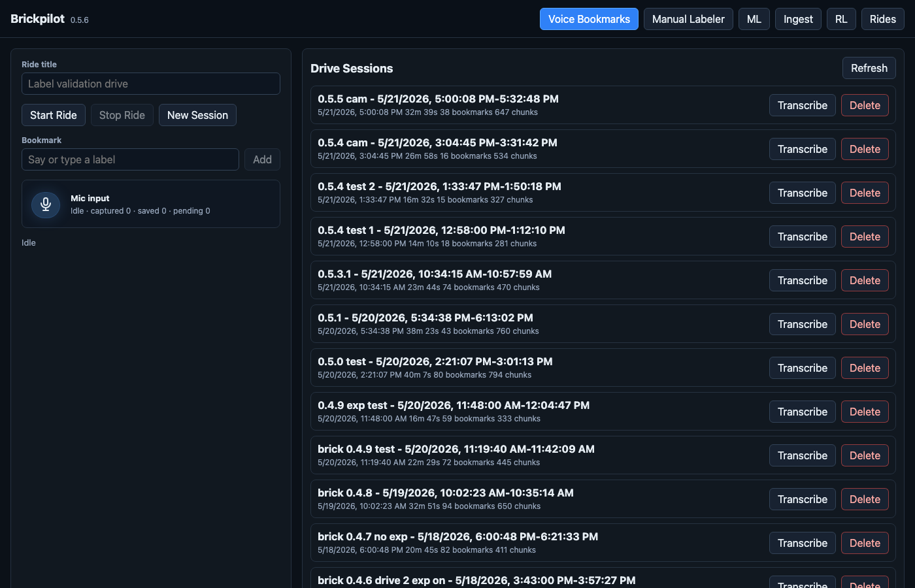This screenshot has width=915, height=588.
Task: Select the 0.5.4 cam session title
Action: click(x=437, y=142)
